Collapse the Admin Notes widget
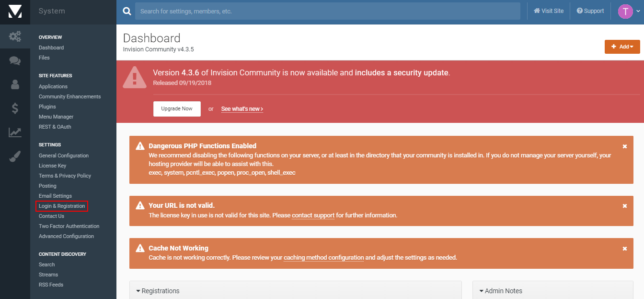644x299 pixels. 500,291
